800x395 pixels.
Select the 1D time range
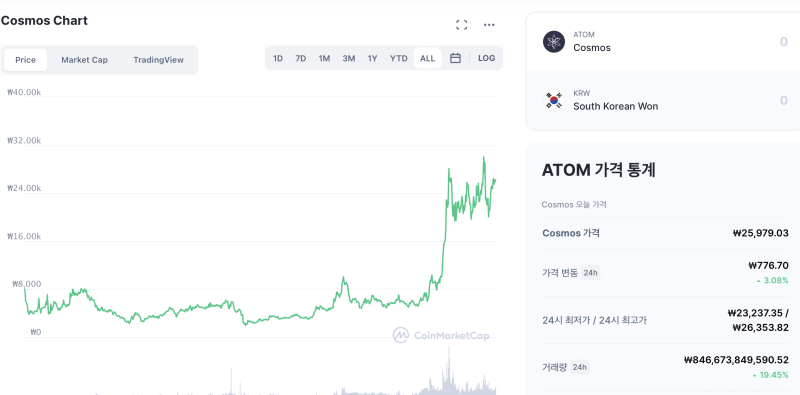[x=278, y=58]
